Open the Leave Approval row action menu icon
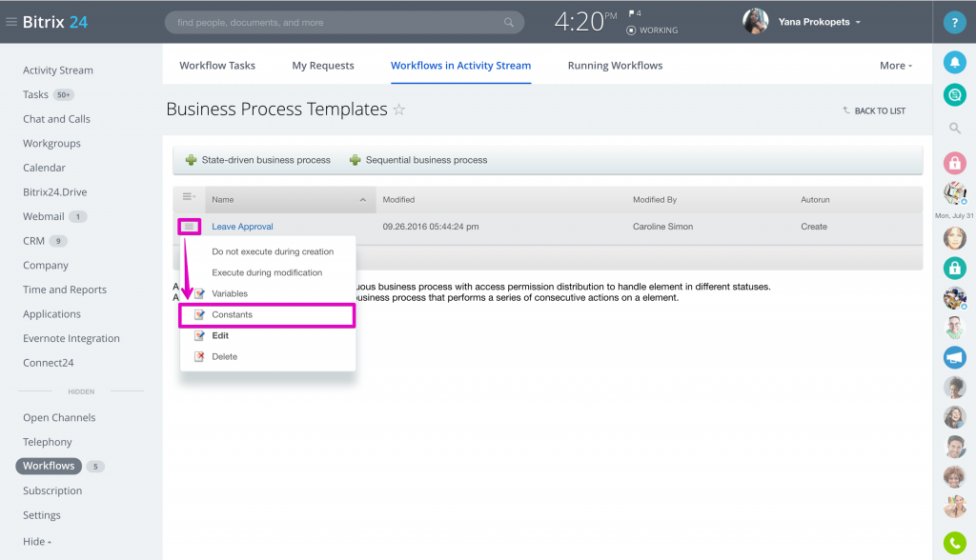Viewport: 976px width, 560px height. pos(190,227)
